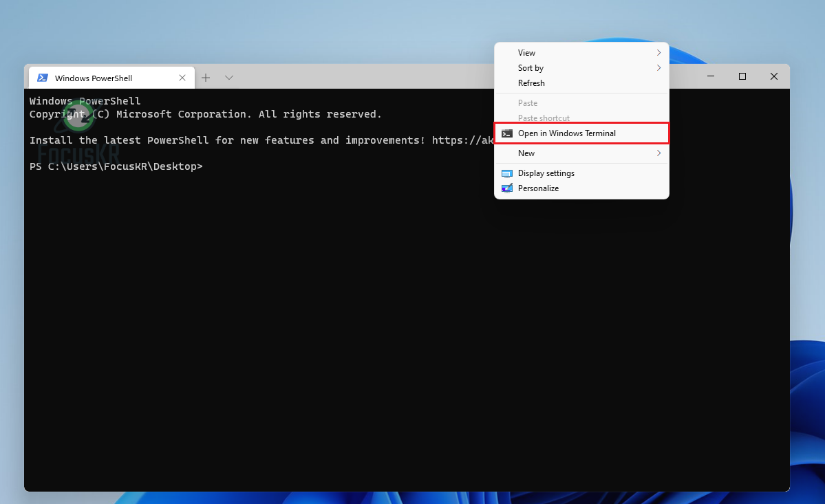Image resolution: width=825 pixels, height=504 pixels.
Task: Click the Sort by submenu arrow
Action: point(658,68)
